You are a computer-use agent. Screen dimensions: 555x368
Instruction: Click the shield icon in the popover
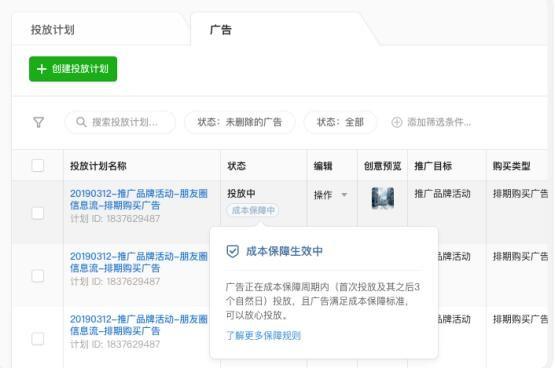(233, 251)
